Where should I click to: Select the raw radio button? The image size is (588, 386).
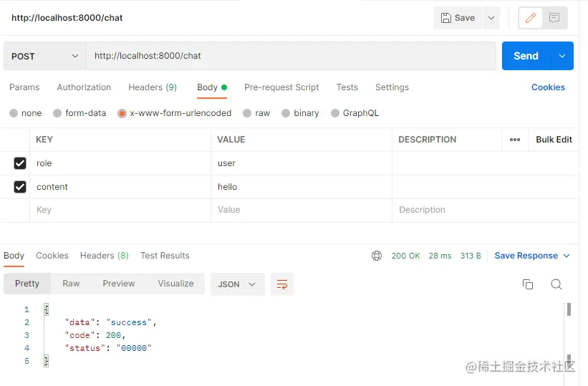pyautogui.click(x=247, y=113)
